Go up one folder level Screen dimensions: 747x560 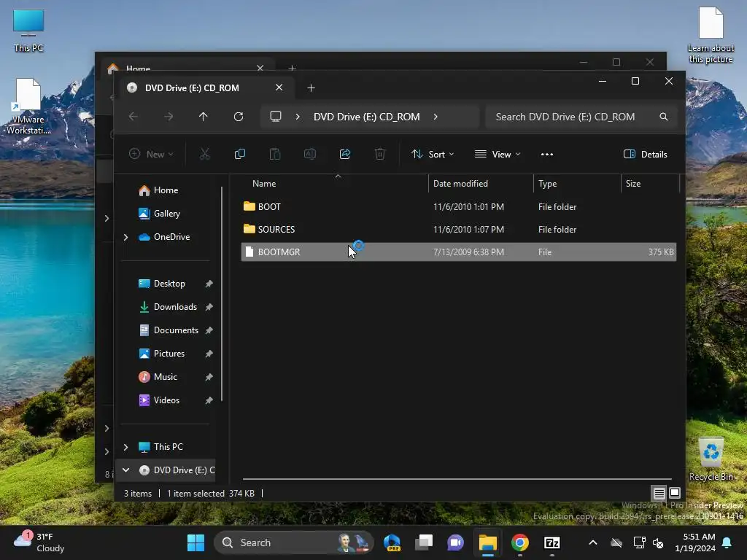coord(204,117)
